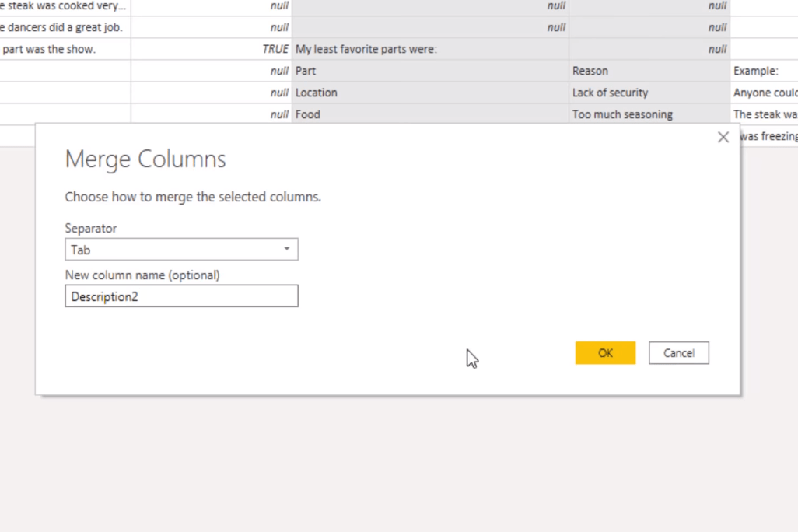Select the 'Anyone coul' cell in Location row
This screenshot has width=798, height=532.
pos(764,93)
